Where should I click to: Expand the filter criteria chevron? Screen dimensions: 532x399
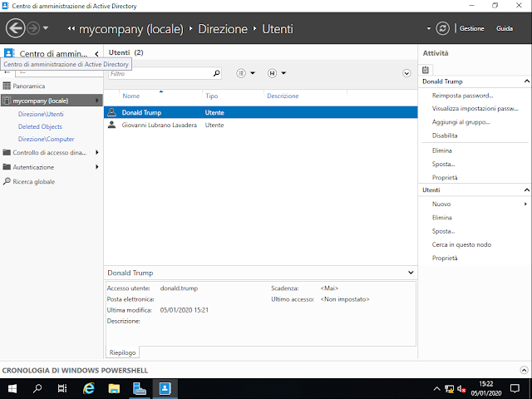pos(406,73)
